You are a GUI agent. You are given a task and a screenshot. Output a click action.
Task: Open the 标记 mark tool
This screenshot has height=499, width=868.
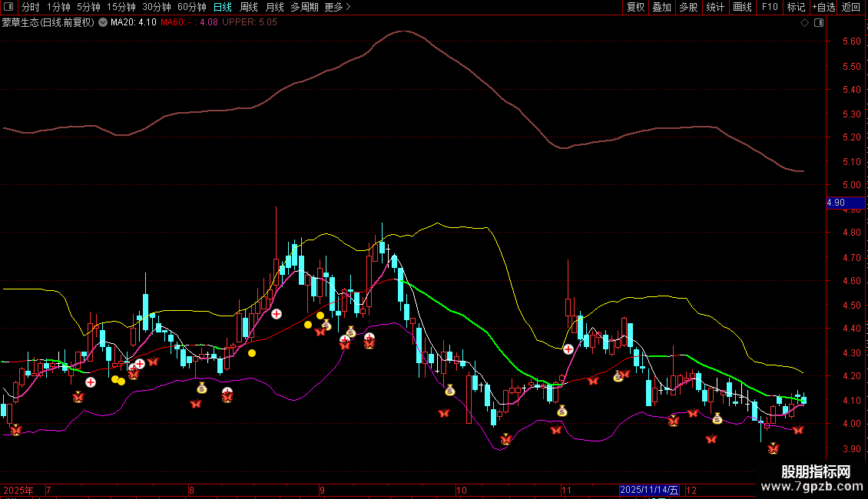[x=796, y=7]
